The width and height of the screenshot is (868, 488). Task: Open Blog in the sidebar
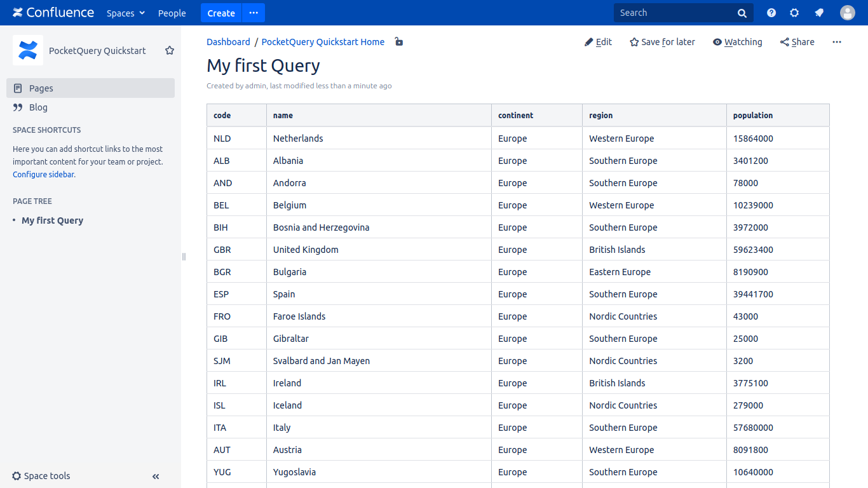38,107
